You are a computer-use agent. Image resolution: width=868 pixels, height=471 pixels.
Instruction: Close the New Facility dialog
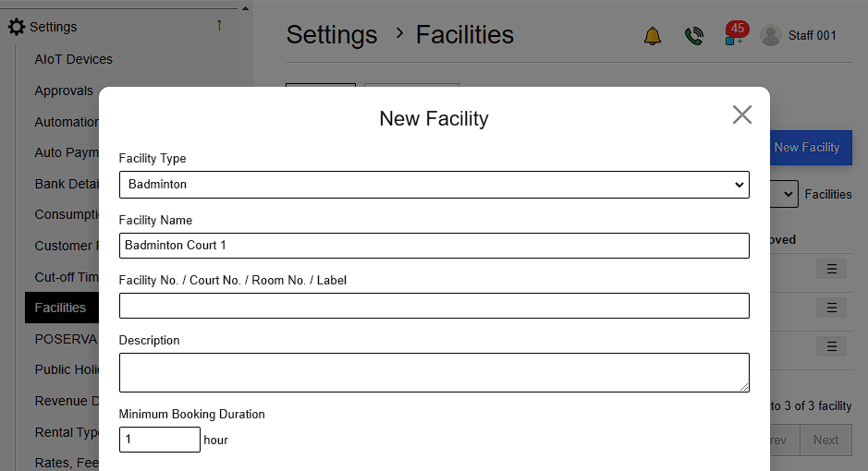[x=741, y=115]
